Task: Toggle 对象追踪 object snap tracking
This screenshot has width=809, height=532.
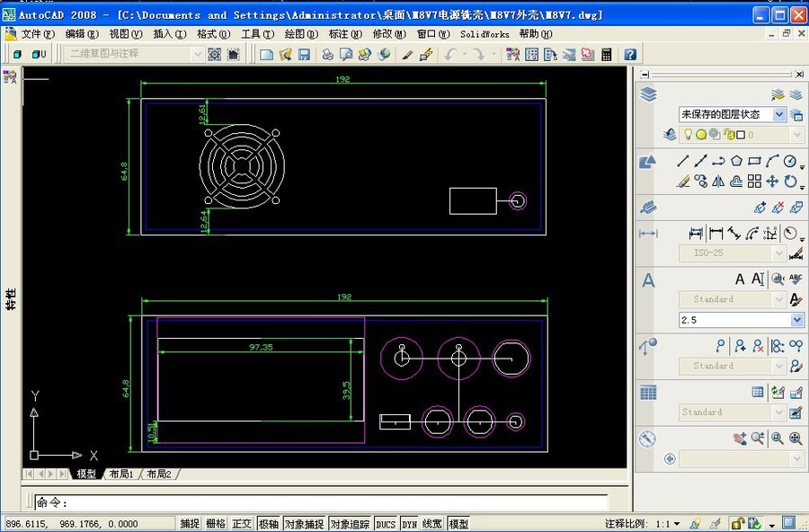Action: tap(350, 524)
